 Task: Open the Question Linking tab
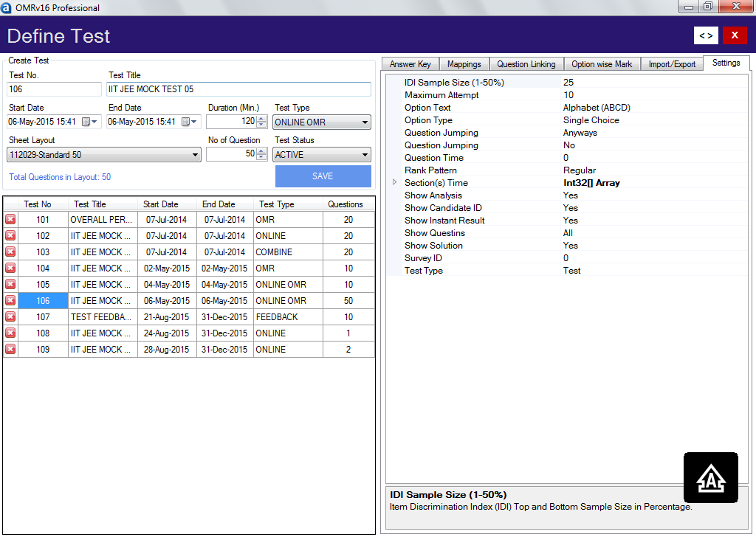(x=526, y=64)
